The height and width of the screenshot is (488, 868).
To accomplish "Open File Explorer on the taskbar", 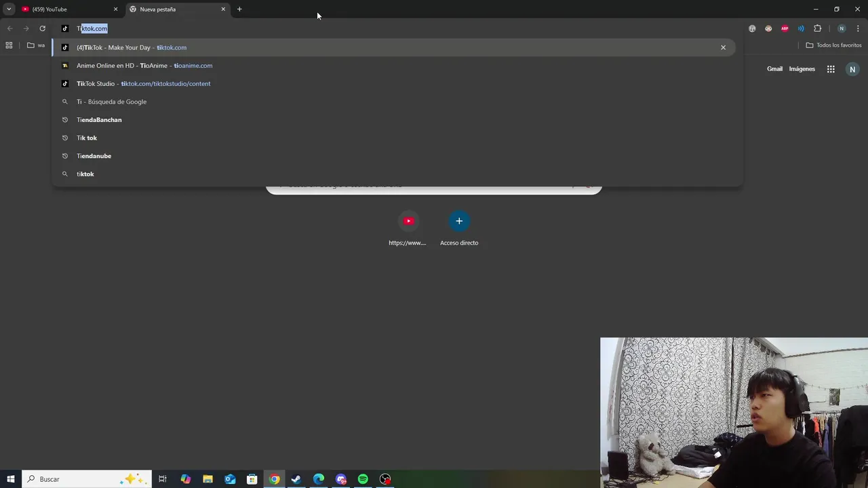I will [x=208, y=479].
